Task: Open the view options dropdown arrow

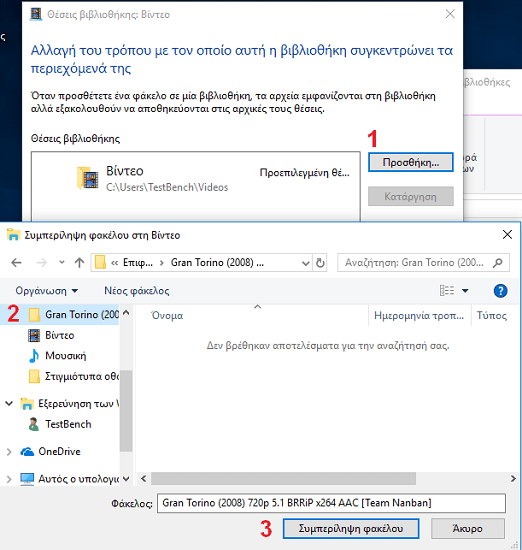Action: pyautogui.click(x=465, y=291)
